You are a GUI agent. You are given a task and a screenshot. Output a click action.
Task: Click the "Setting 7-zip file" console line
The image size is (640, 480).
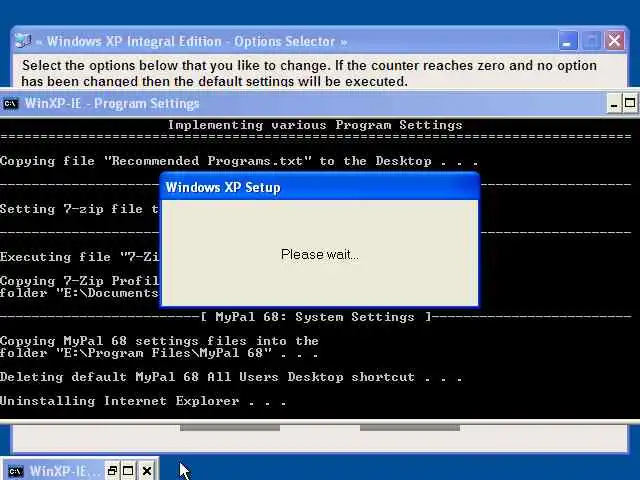click(79, 209)
